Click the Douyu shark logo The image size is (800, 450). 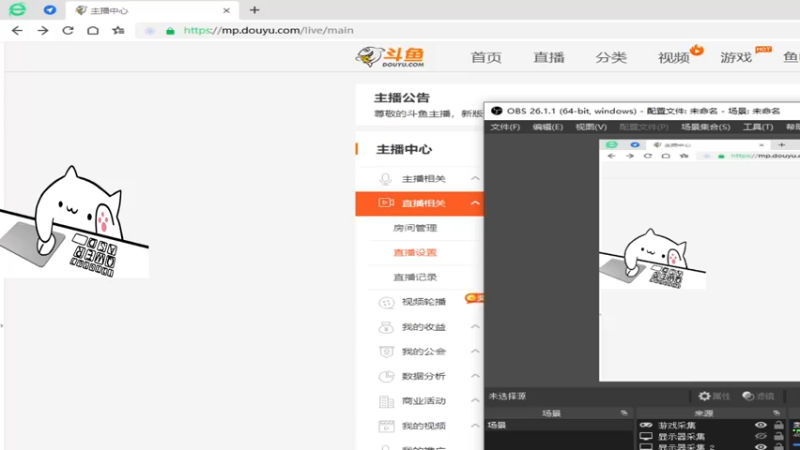390,57
